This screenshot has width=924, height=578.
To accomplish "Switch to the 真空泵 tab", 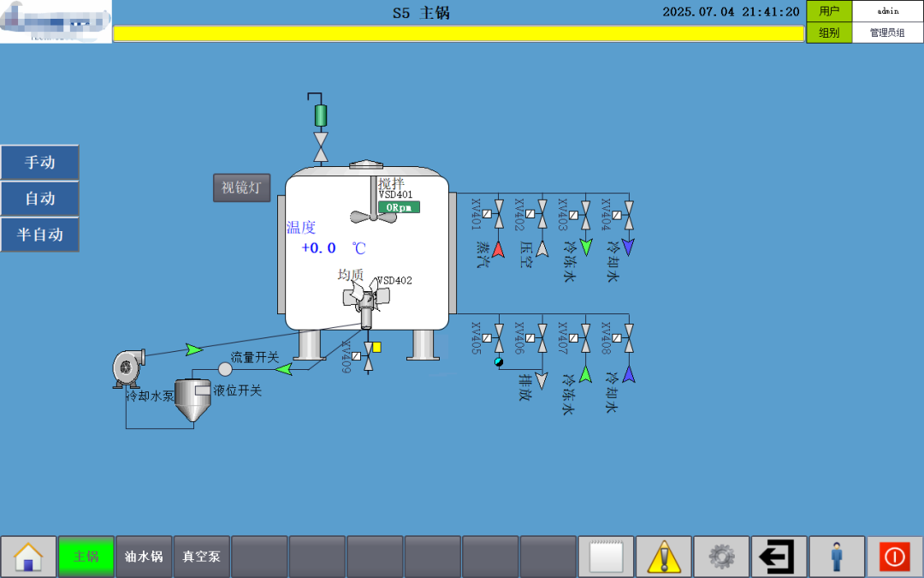I will (201, 556).
